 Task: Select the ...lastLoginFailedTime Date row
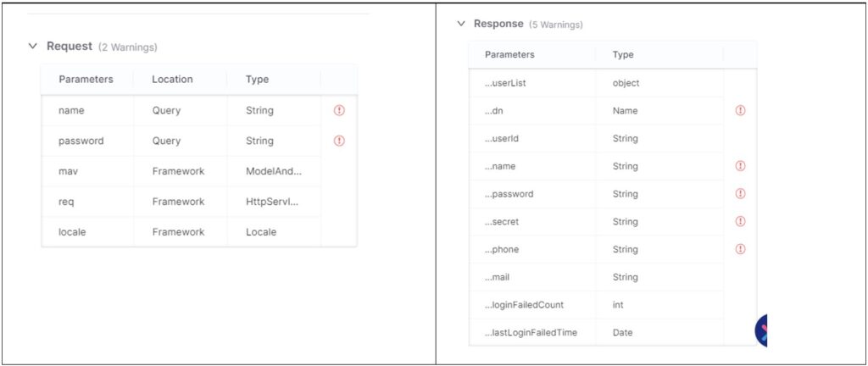pyautogui.click(x=595, y=332)
